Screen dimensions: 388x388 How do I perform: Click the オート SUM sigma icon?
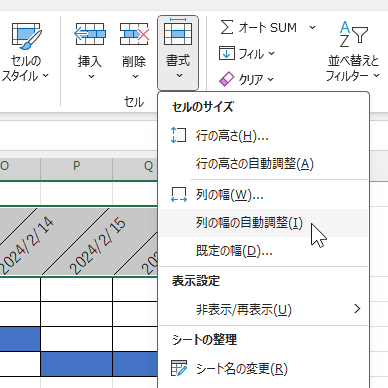(227, 27)
